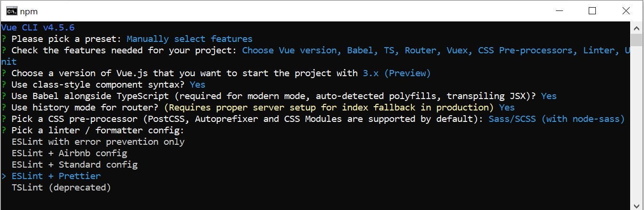Choose the TSLint (deprecated) option
The height and width of the screenshot is (210, 644).
(x=61, y=187)
